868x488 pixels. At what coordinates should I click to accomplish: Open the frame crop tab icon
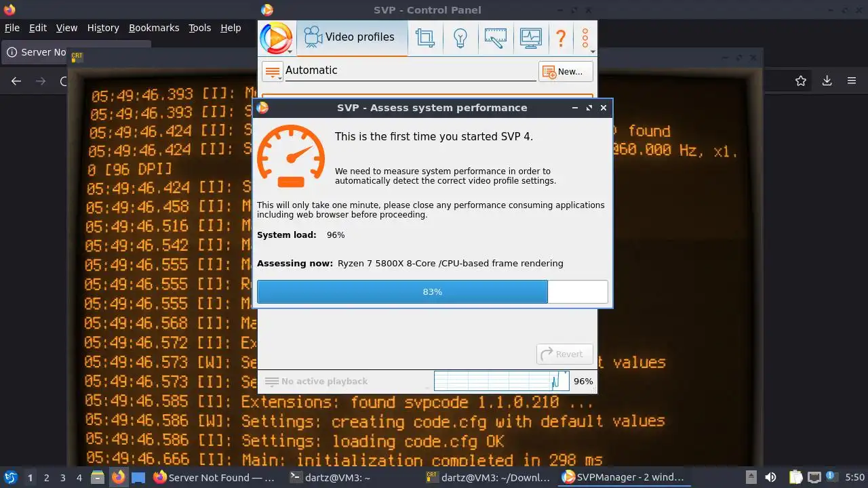[425, 37]
